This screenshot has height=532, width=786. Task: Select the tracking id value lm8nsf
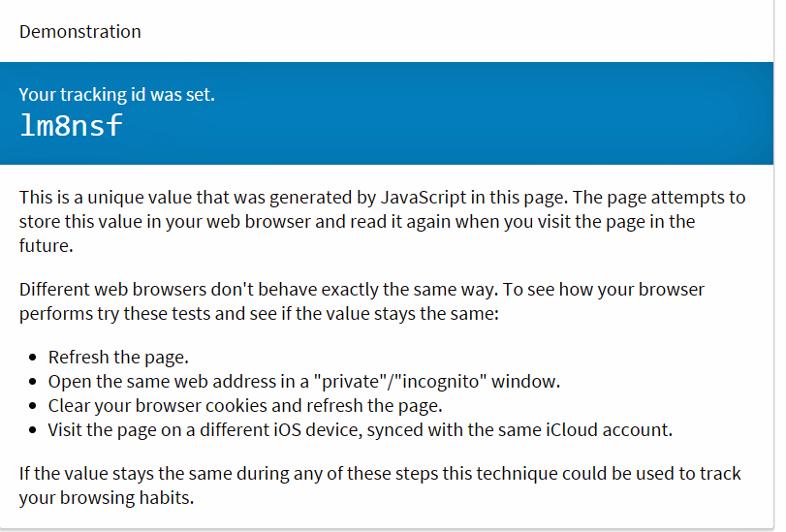(x=71, y=125)
